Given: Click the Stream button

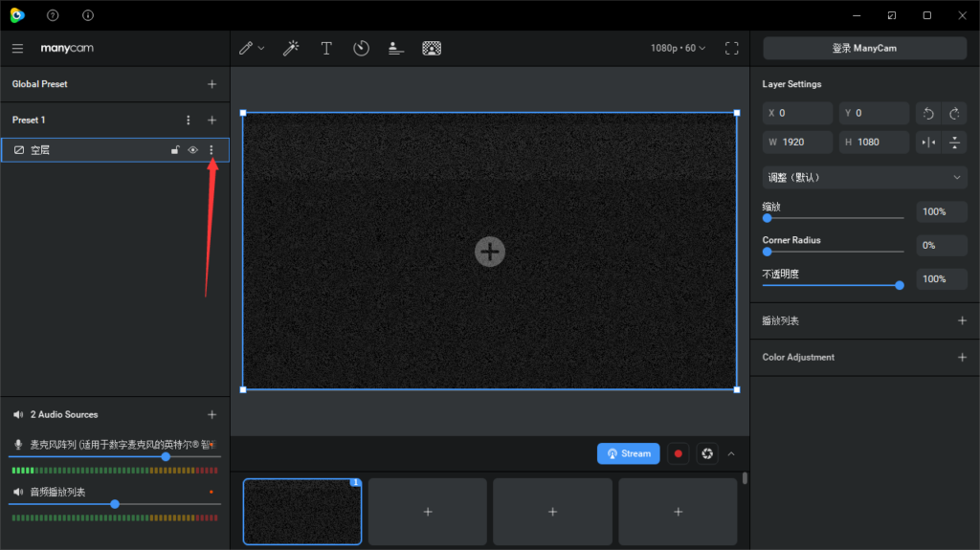Looking at the screenshot, I should click(628, 453).
